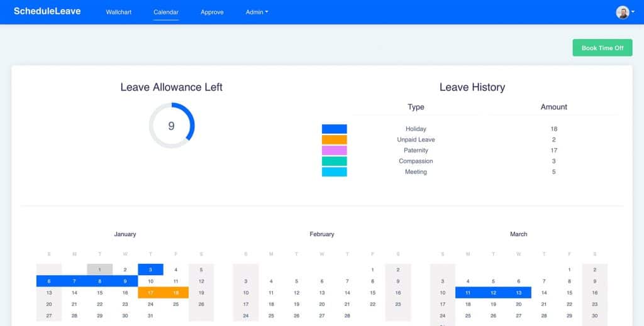Click the greyed January 1 date

[99, 269]
